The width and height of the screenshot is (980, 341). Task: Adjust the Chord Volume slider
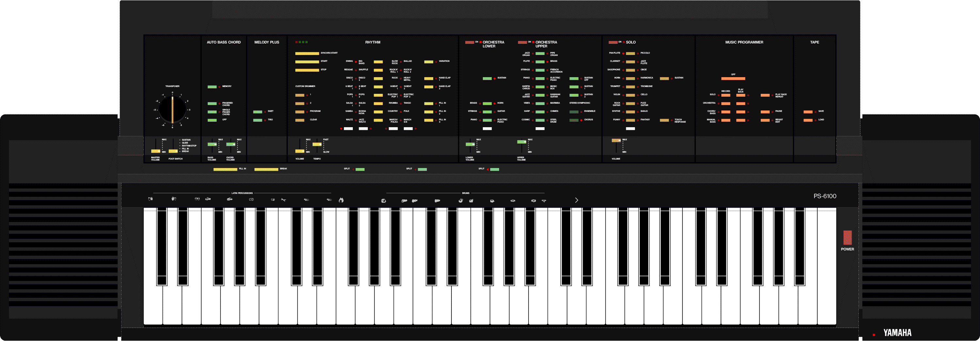(x=231, y=145)
